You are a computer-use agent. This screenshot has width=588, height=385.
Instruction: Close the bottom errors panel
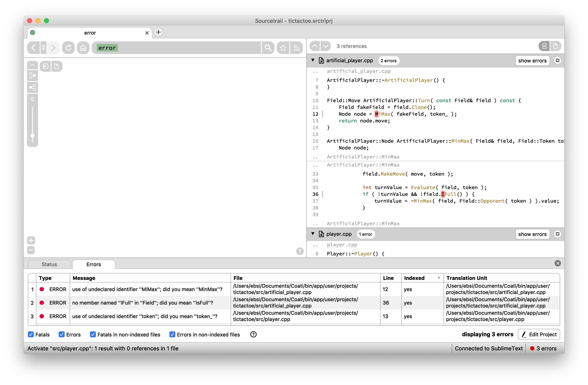[558, 263]
